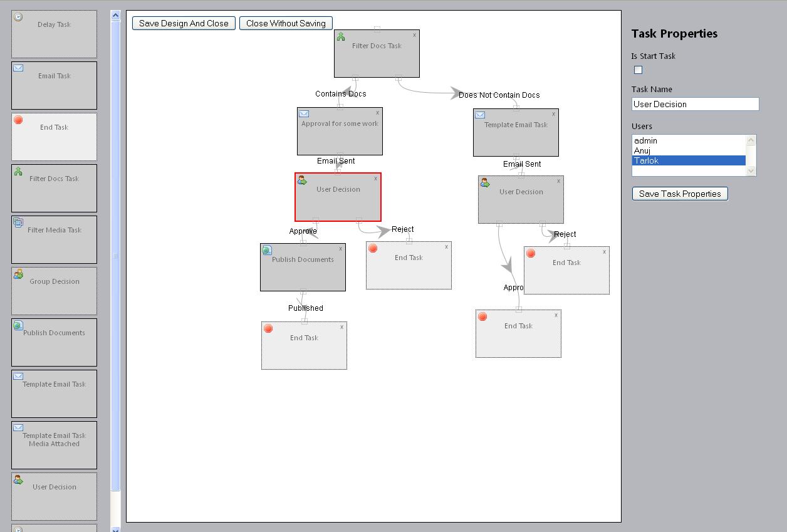Click the Approval for some work node title

[340, 123]
